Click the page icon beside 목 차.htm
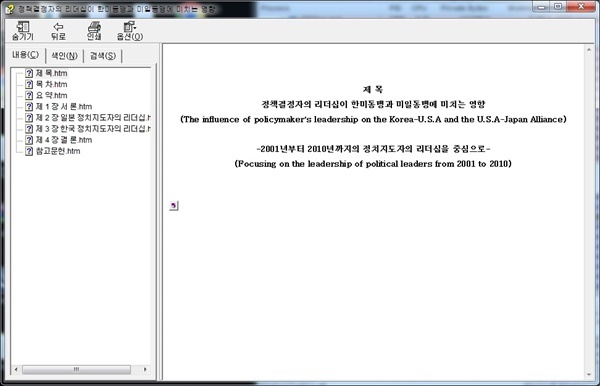 click(x=29, y=84)
